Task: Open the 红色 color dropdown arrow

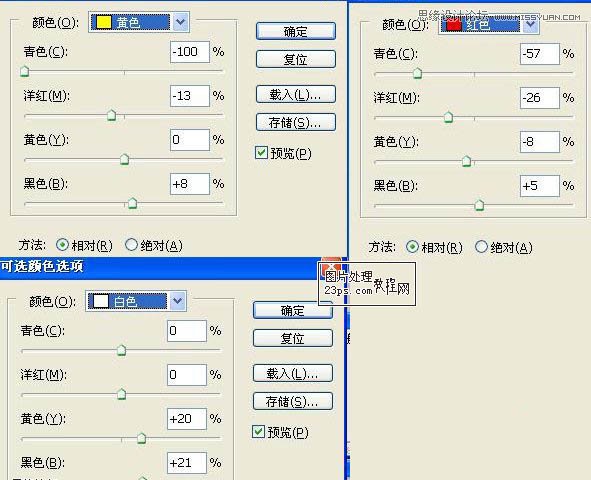Action: tap(531, 25)
